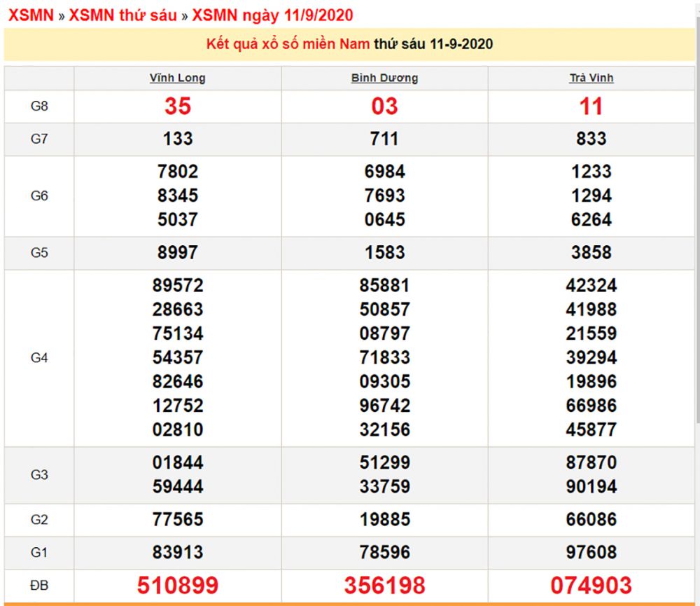
Task: Click the Bình Dương column header link
Action: pos(384,78)
